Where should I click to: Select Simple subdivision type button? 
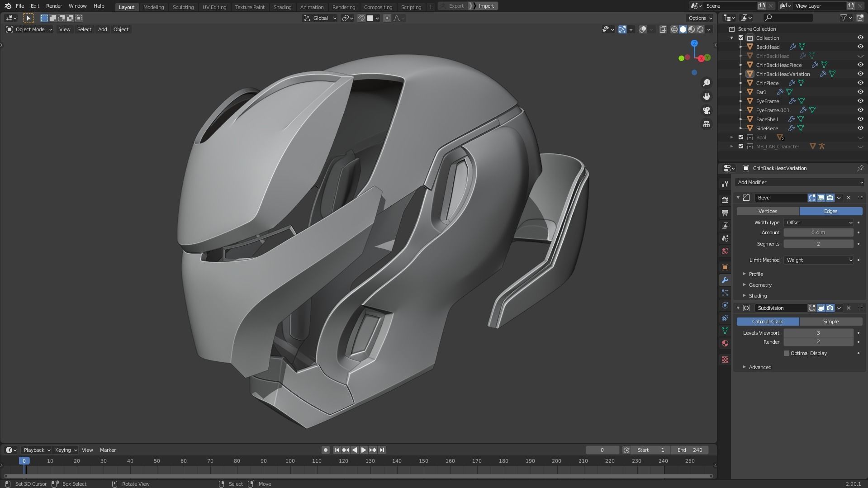point(830,322)
